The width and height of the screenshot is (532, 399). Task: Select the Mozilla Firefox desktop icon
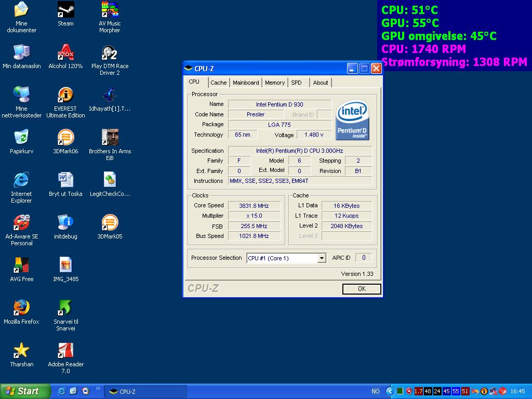[x=21, y=308]
